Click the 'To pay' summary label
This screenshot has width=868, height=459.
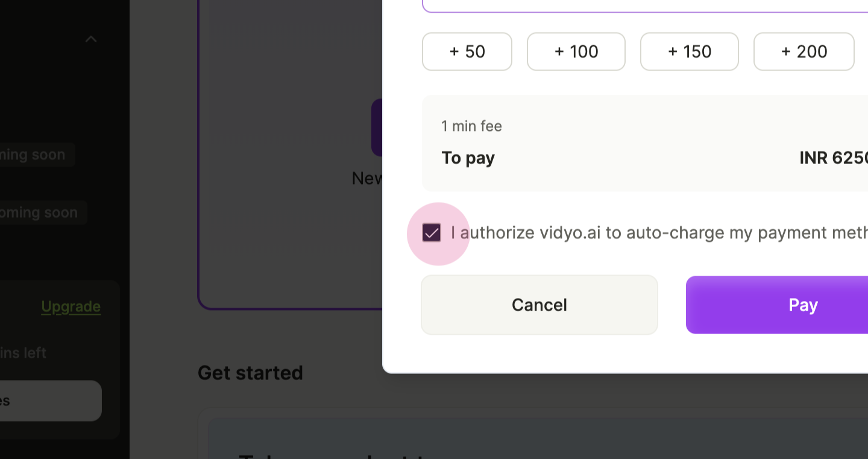coord(468,158)
